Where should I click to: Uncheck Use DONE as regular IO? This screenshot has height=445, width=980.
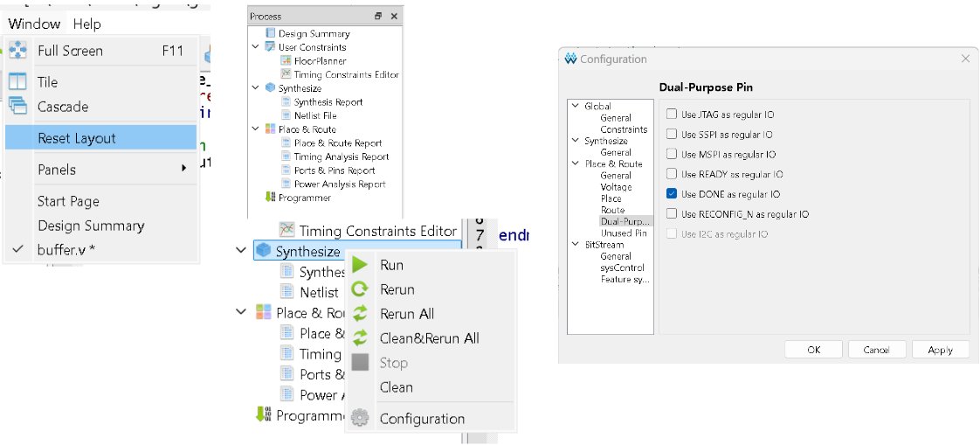pyautogui.click(x=672, y=194)
